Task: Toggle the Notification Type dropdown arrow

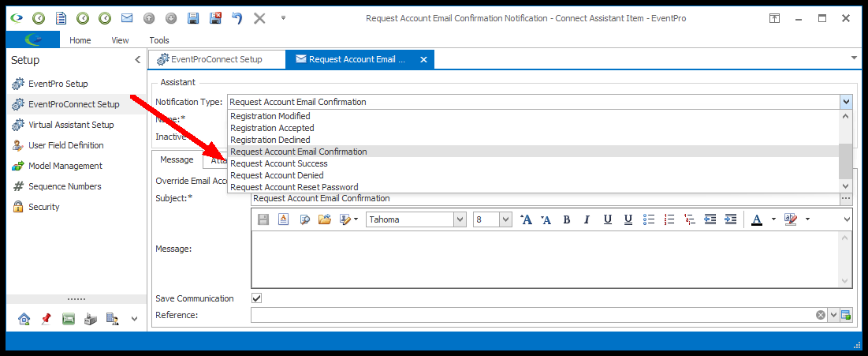Action: coord(845,102)
